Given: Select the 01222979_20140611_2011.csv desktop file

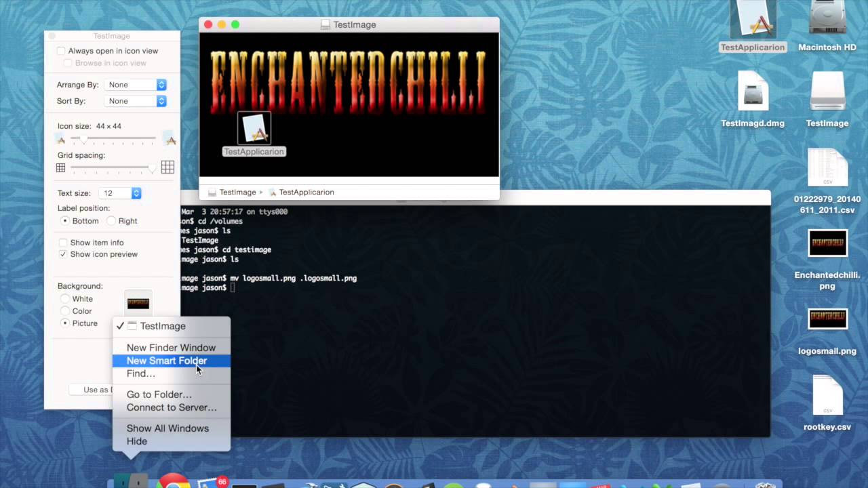Looking at the screenshot, I should click(827, 167).
